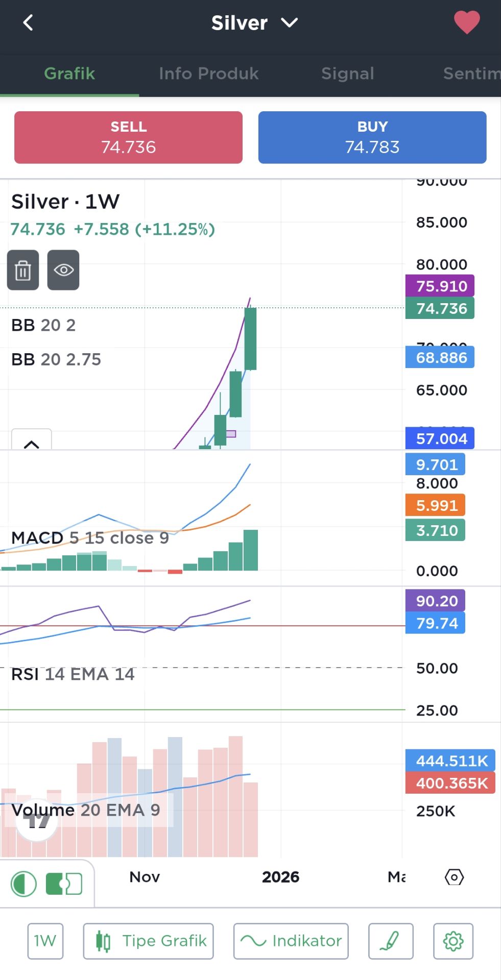Click the green layout switch icon

pyautogui.click(x=63, y=884)
